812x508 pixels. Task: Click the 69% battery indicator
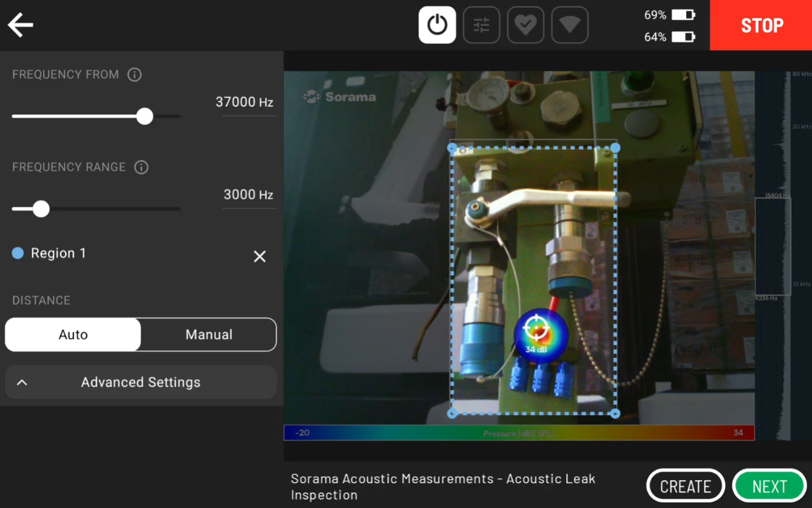[x=669, y=15]
